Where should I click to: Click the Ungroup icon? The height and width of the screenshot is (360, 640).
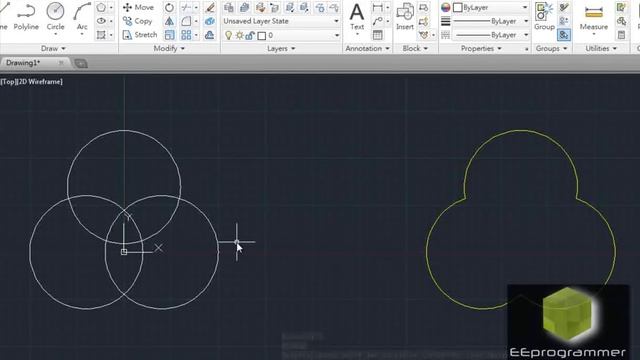(x=564, y=7)
